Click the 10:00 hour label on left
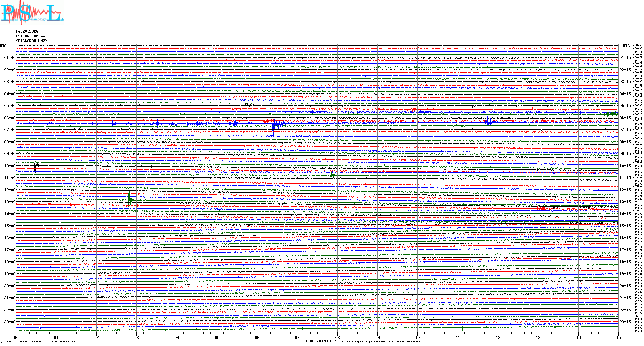 point(10,166)
